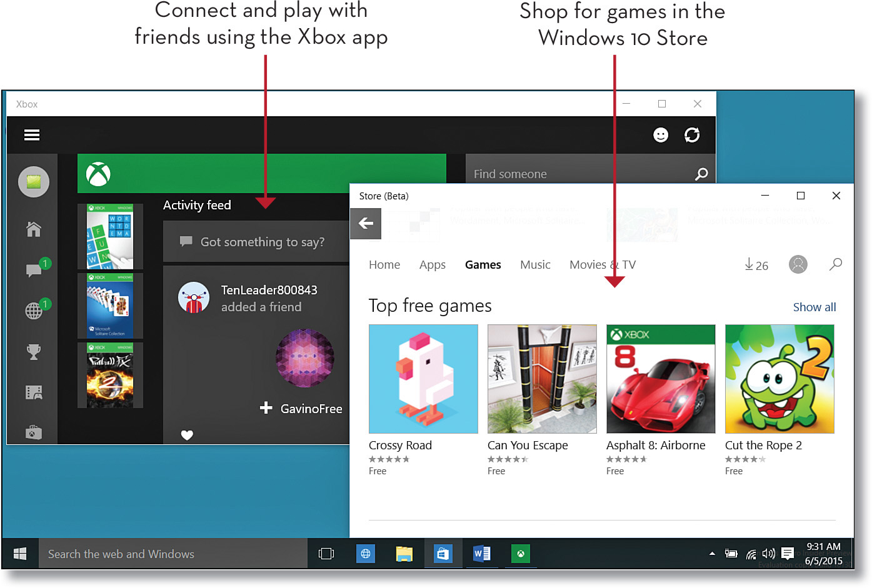Click the Xbox logo on the green banner
The image size is (872, 588).
coord(98,174)
